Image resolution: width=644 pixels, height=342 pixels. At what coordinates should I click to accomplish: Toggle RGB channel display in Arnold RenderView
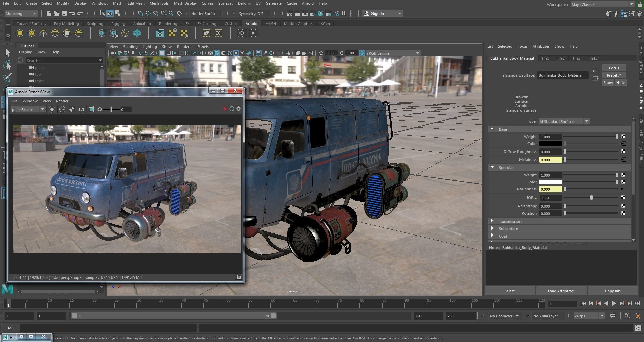pyautogui.click(x=62, y=109)
